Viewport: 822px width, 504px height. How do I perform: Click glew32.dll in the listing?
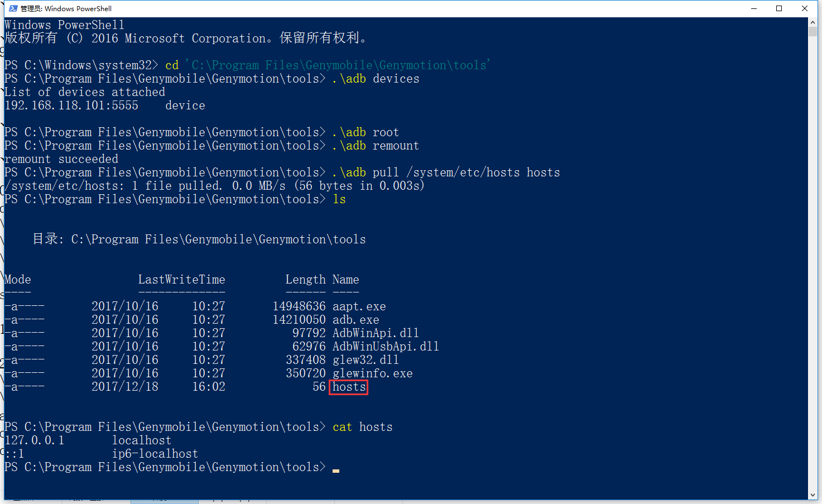click(366, 360)
